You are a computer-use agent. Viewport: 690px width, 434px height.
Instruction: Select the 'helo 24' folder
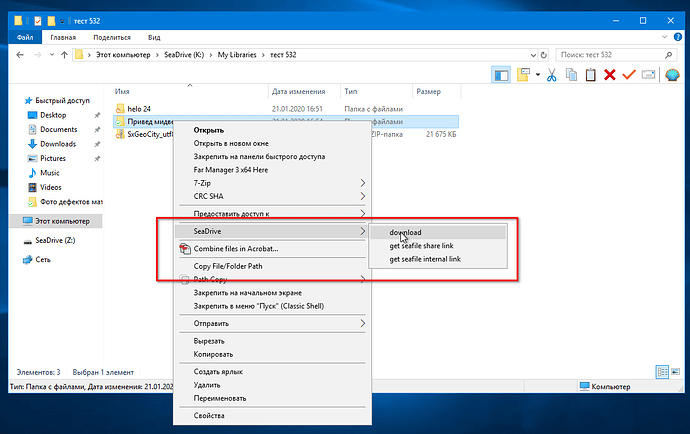[139, 109]
